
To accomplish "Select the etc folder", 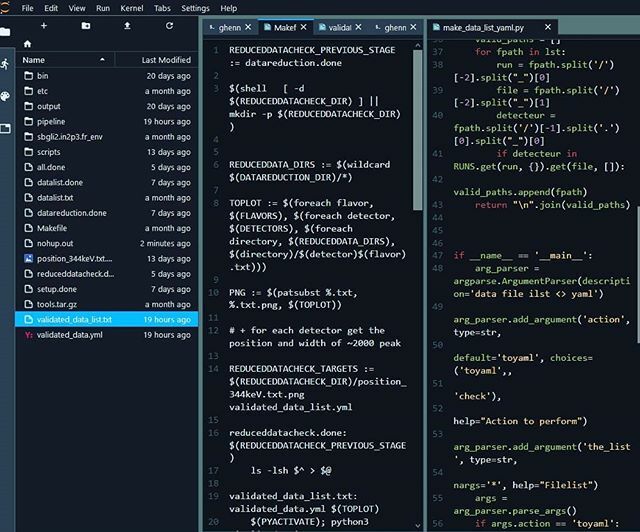I will [x=107, y=91].
